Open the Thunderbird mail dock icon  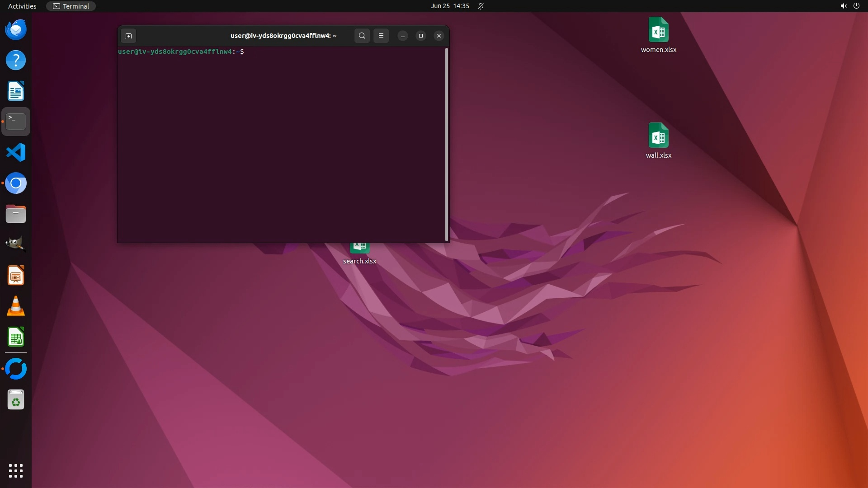click(x=16, y=30)
